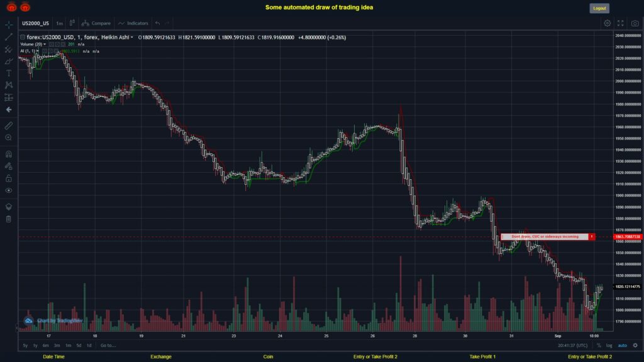Image resolution: width=644 pixels, height=362 pixels.
Task: Take a chart snapshot with camera icon
Action: pos(635,23)
